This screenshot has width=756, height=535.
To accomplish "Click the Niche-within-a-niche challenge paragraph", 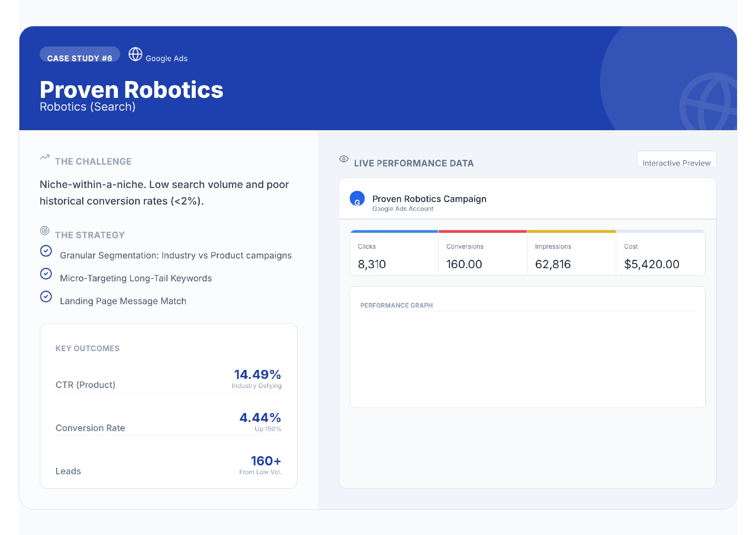I will tap(164, 193).
